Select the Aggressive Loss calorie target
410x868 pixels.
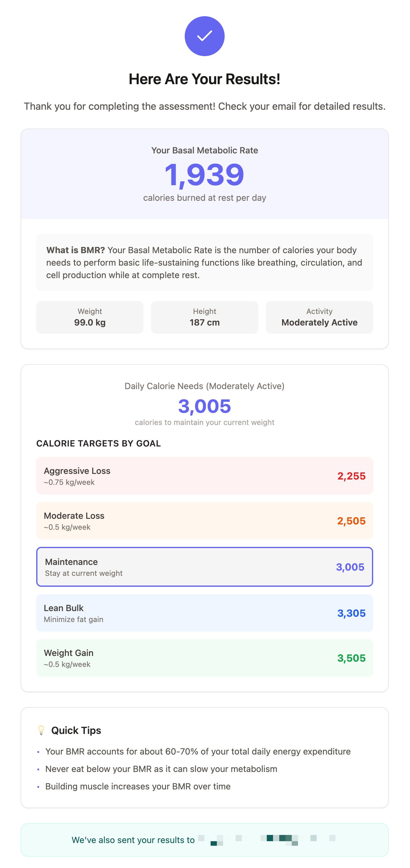coord(204,476)
